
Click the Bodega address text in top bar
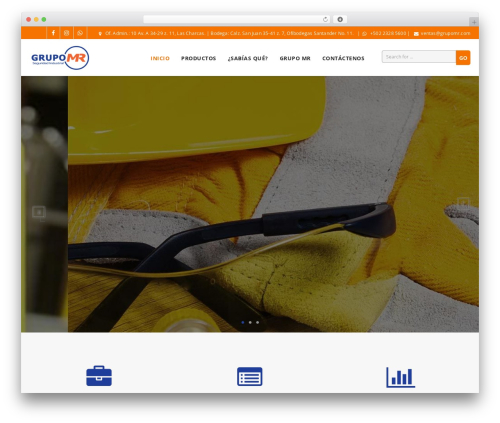click(282, 33)
